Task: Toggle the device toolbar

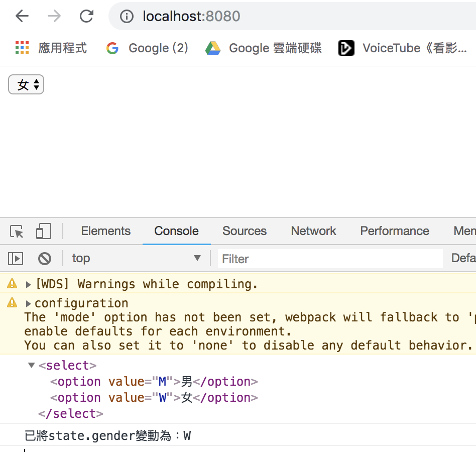Action: pyautogui.click(x=43, y=232)
